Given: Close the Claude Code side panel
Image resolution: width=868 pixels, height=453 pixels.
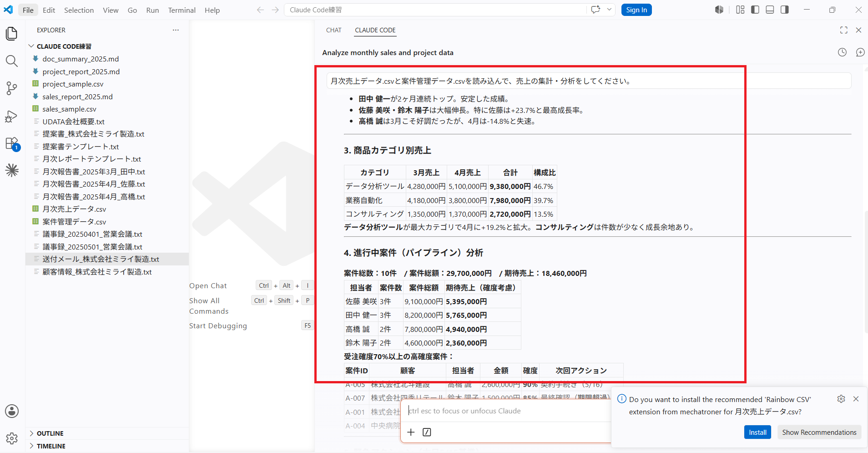Looking at the screenshot, I should [858, 30].
